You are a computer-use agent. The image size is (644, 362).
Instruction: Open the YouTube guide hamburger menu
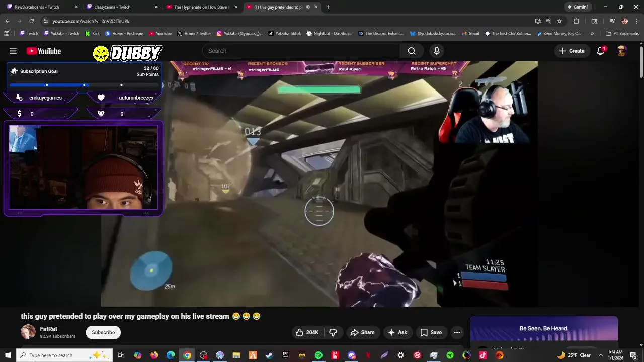pyautogui.click(x=13, y=51)
